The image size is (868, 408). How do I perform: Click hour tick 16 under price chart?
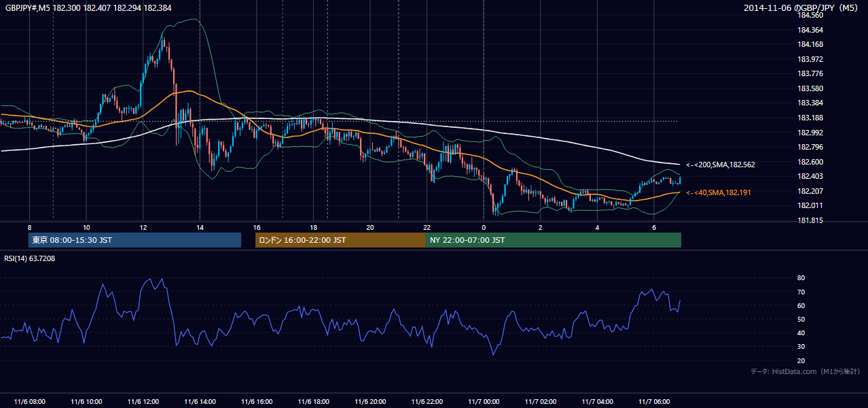(x=257, y=227)
